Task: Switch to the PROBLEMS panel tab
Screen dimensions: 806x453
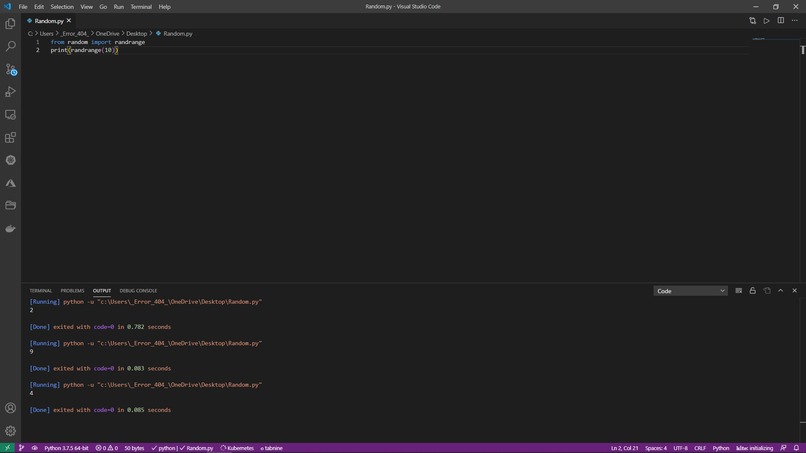Action: pos(72,291)
